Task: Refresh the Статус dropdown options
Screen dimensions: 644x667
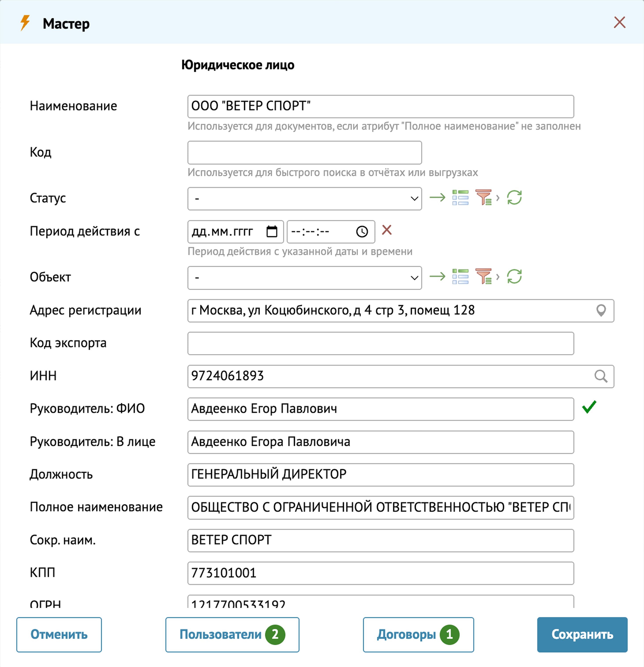Action: [514, 198]
